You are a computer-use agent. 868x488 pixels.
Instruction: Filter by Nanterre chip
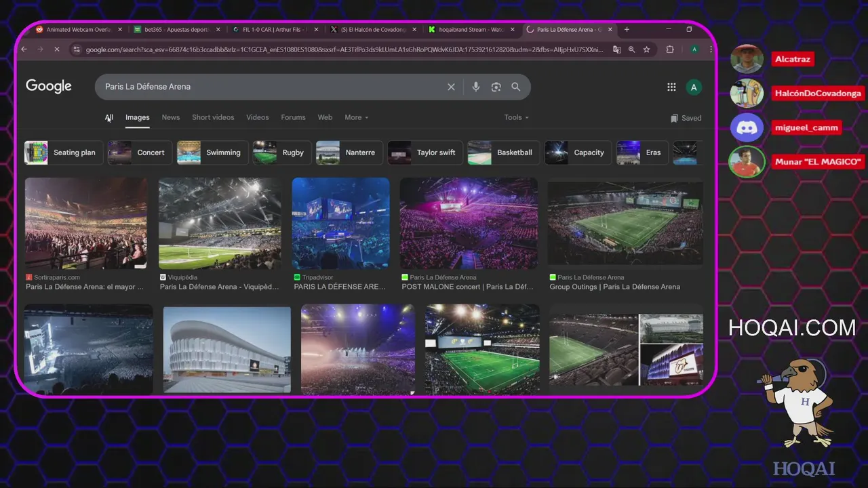tap(349, 152)
